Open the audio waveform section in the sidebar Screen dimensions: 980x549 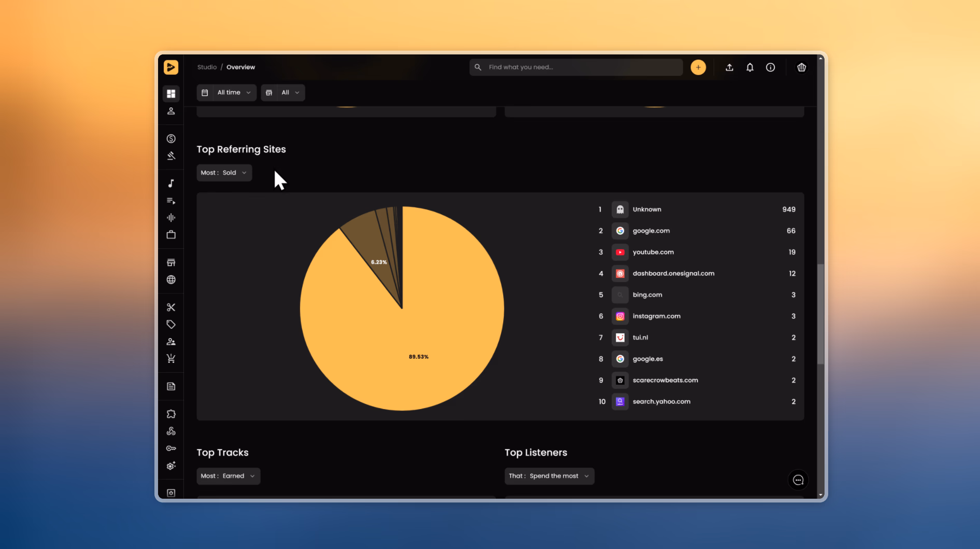(x=171, y=217)
